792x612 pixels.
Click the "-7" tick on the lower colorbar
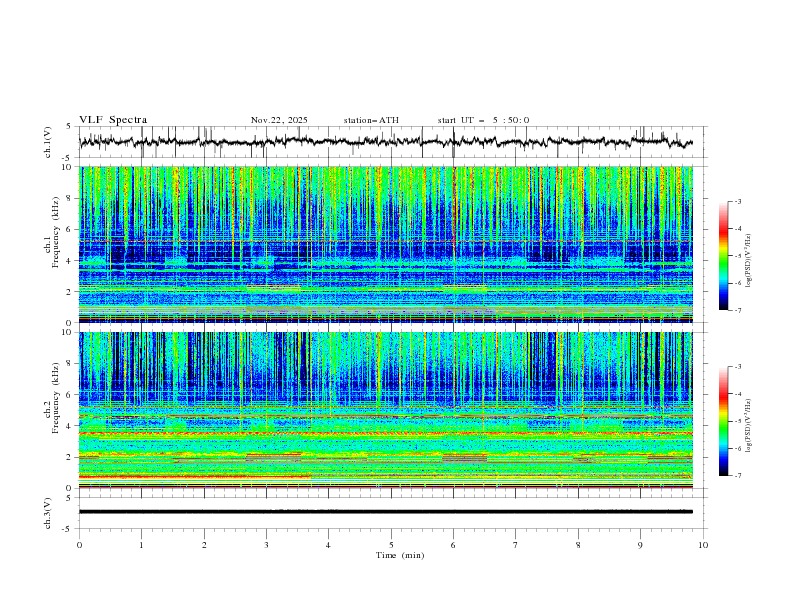(x=737, y=476)
